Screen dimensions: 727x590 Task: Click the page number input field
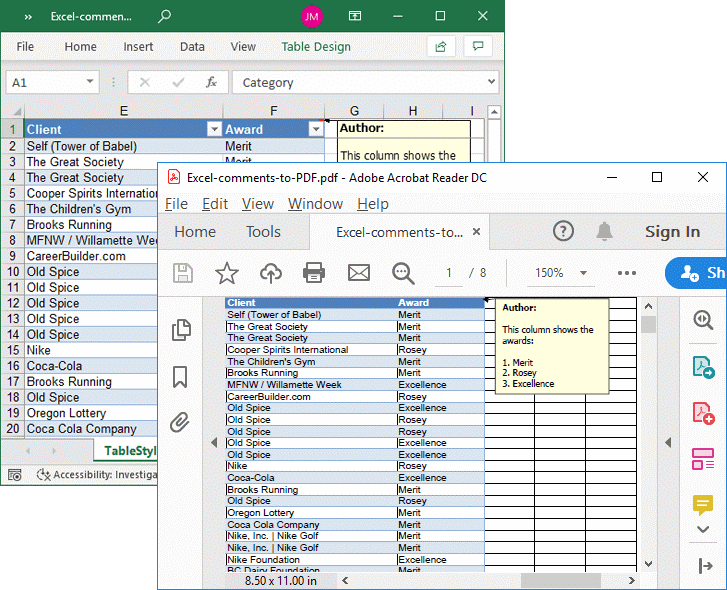(x=449, y=273)
